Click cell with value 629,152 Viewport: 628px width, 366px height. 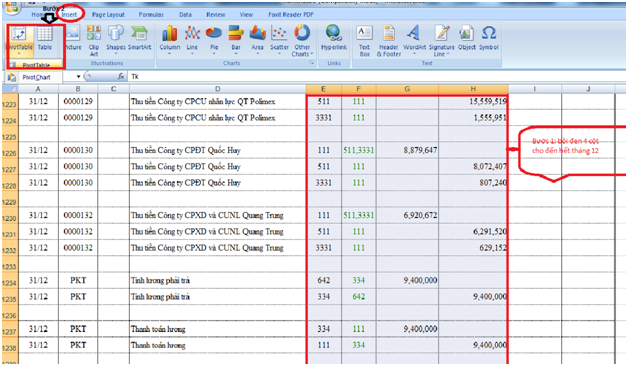click(x=473, y=248)
